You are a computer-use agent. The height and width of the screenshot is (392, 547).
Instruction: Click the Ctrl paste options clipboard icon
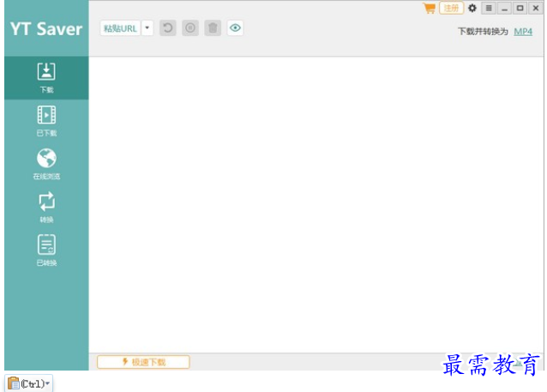[x=14, y=383]
